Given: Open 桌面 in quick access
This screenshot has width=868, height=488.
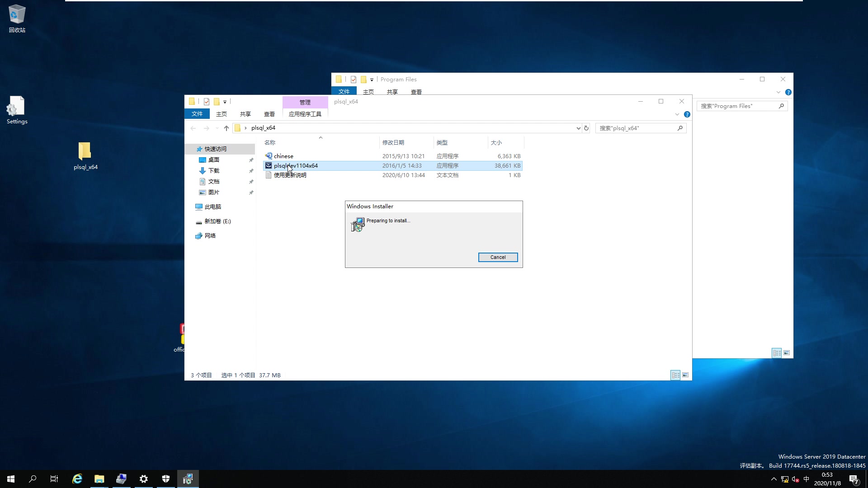Looking at the screenshot, I should click(x=213, y=160).
